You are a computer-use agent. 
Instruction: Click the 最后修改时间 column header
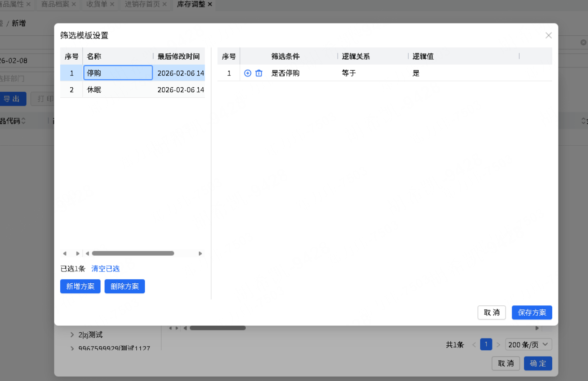pyautogui.click(x=179, y=57)
